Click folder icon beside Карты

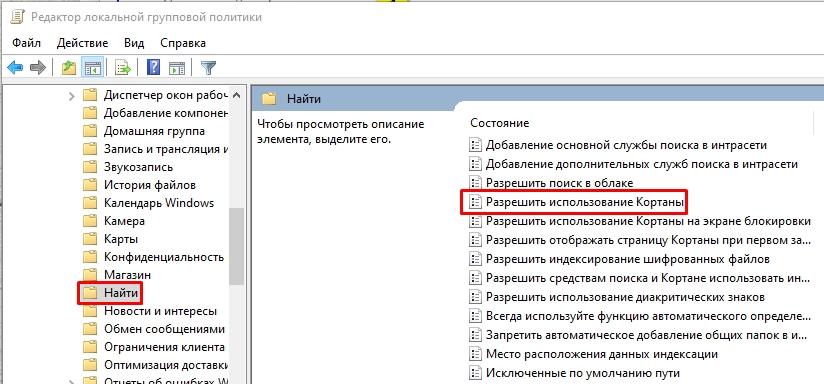point(91,239)
